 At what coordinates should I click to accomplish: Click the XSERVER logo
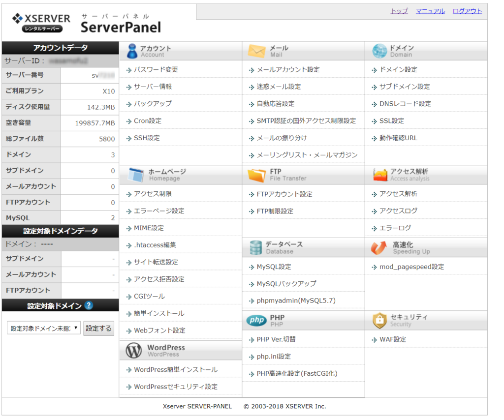coord(41,22)
